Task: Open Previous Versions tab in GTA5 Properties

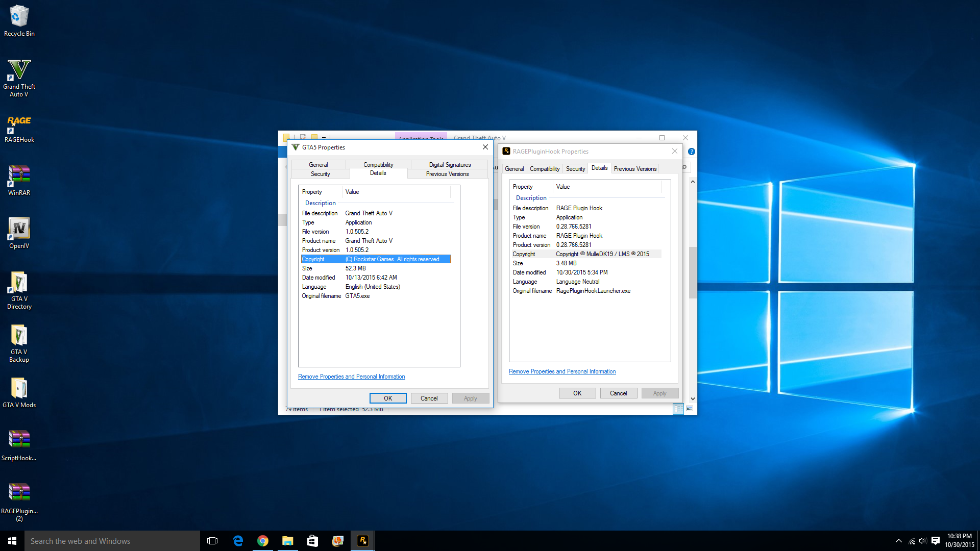Action: point(447,174)
